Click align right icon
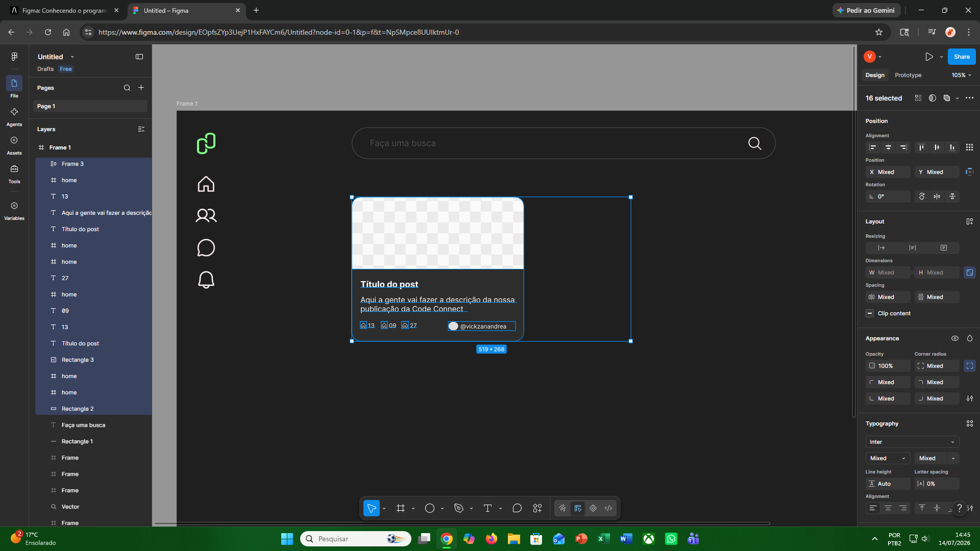This screenshot has width=980, height=551. [x=903, y=147]
